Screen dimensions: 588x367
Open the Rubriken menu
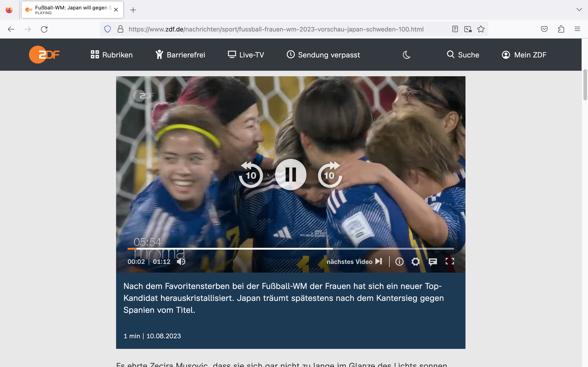pyautogui.click(x=111, y=55)
